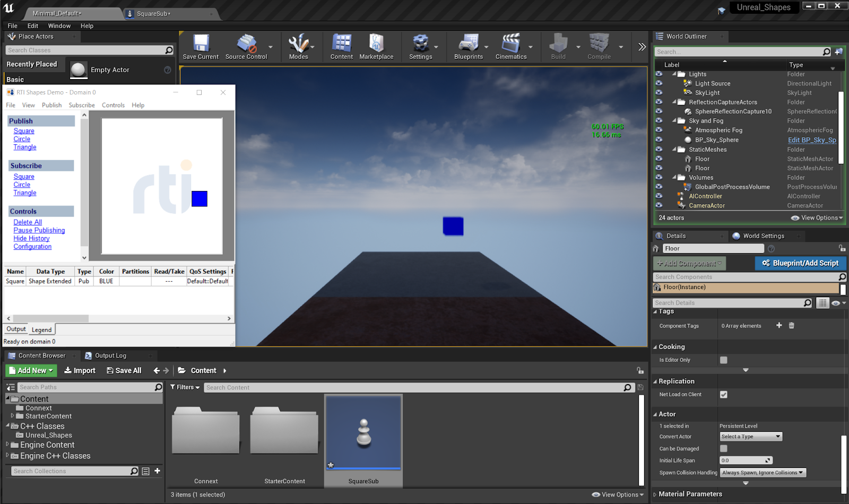Click the blue square in RTI Shapes canvas
The width and height of the screenshot is (849, 504).
[x=199, y=199]
